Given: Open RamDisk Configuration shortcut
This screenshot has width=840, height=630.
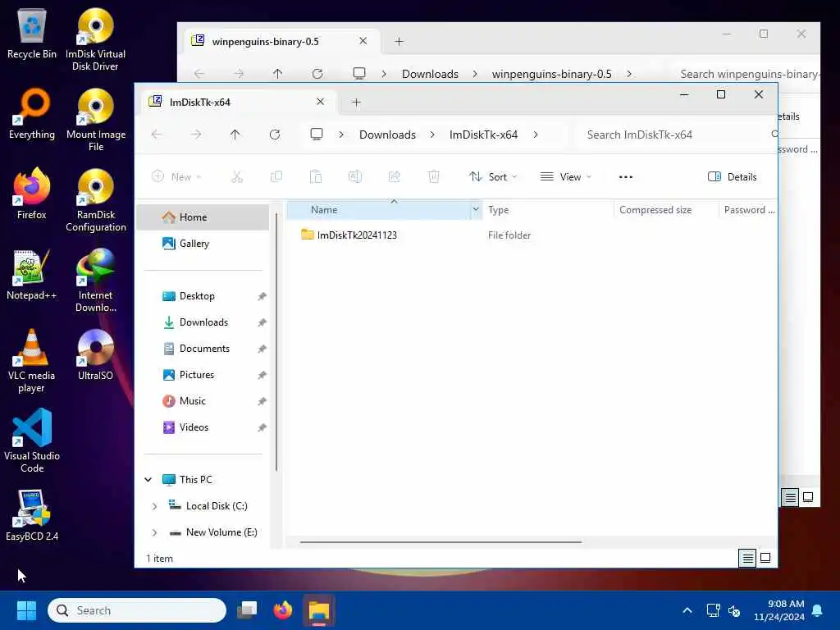Looking at the screenshot, I should (95, 200).
